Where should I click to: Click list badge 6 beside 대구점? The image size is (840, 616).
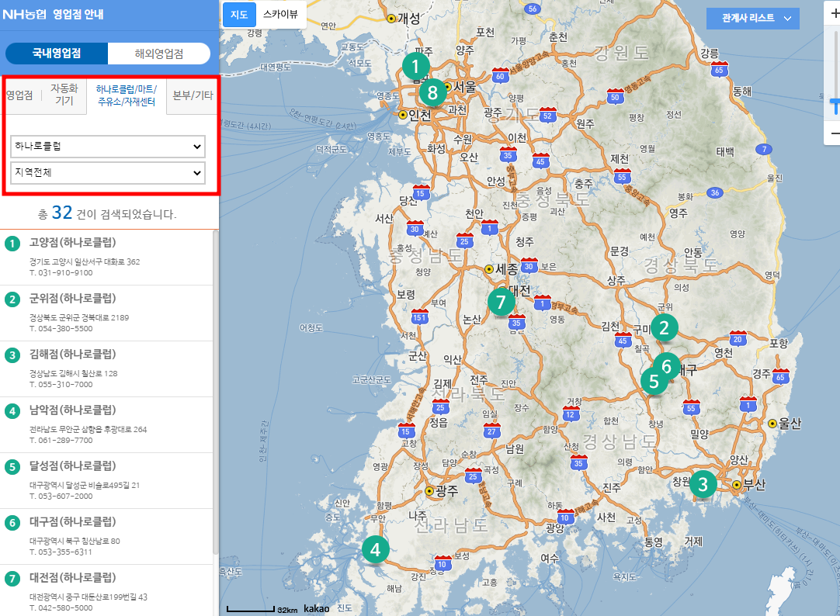click(12, 522)
